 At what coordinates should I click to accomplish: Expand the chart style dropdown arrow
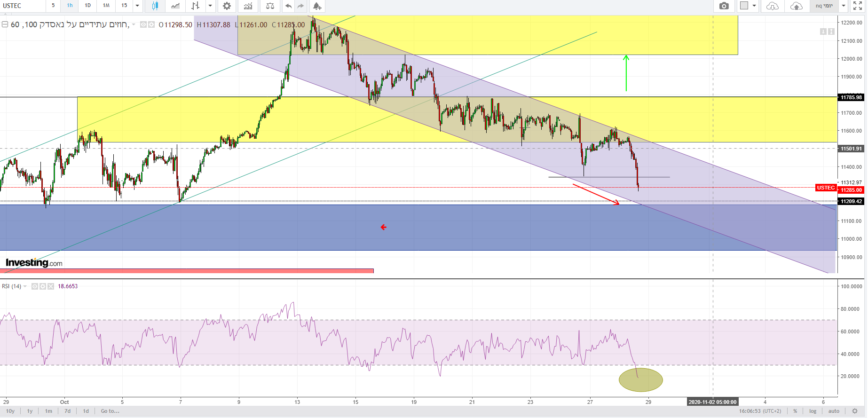point(210,6)
